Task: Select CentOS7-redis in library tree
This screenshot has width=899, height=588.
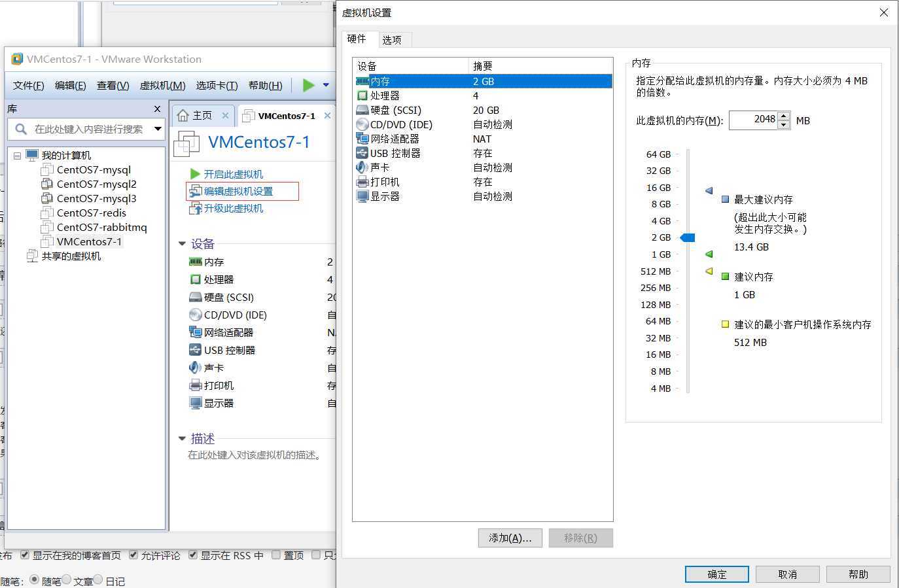Action: point(91,213)
